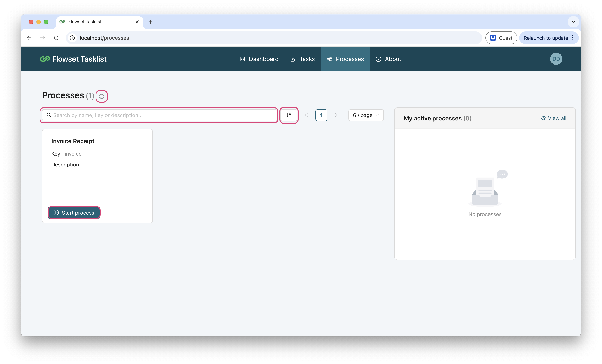Image resolution: width=602 pixels, height=364 pixels.
Task: Open site information in the address bar
Action: coord(72,38)
